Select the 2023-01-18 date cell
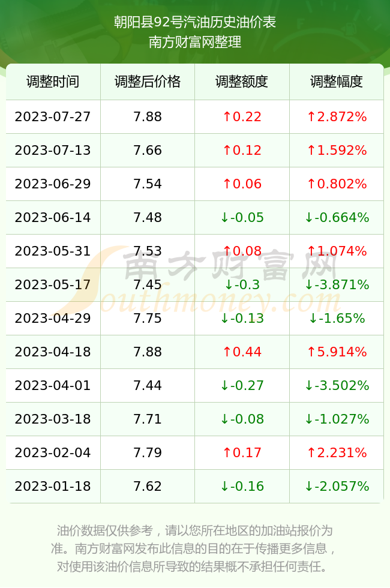This screenshot has width=390, height=588. (x=53, y=487)
